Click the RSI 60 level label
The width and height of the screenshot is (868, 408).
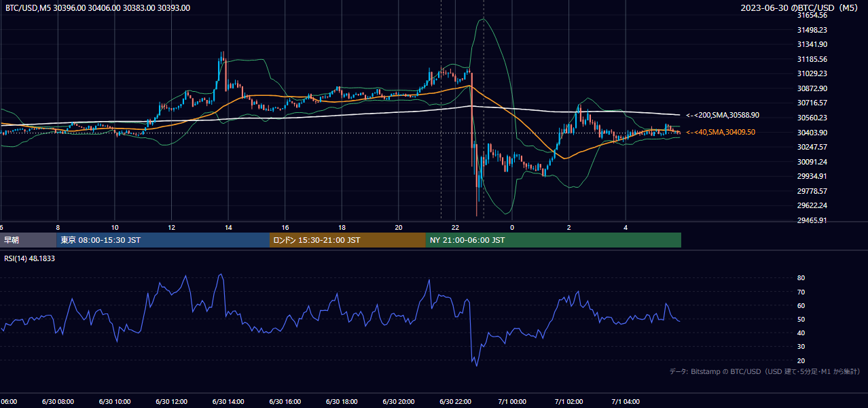coord(801,305)
